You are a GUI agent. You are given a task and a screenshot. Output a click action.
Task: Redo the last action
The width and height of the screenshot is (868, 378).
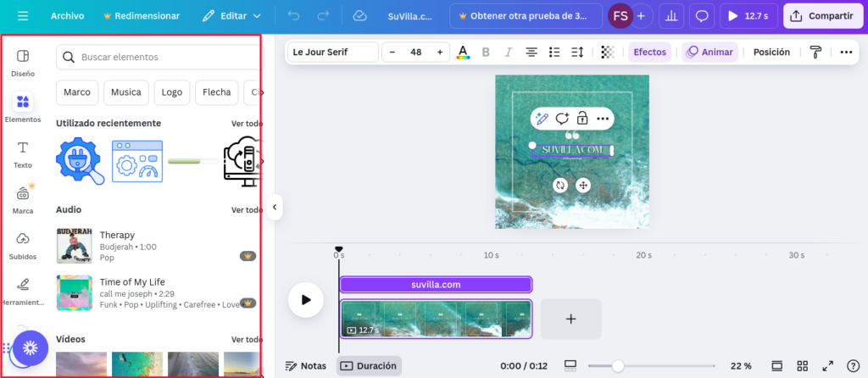(x=323, y=16)
